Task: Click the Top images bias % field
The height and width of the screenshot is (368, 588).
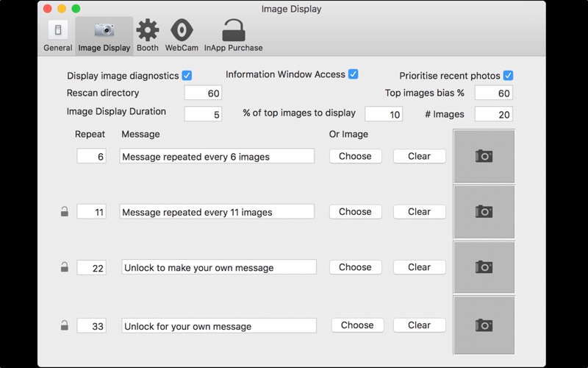Action: (x=493, y=93)
